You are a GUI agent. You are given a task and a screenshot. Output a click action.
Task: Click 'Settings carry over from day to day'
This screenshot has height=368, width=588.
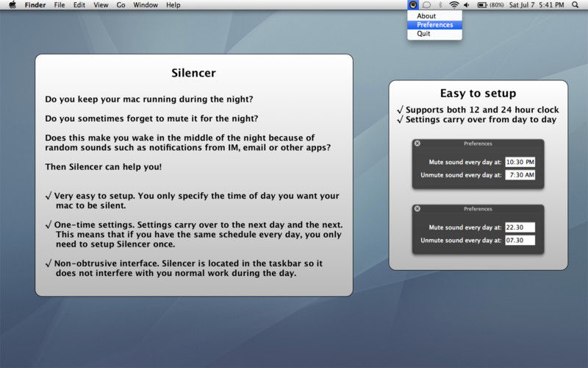[x=481, y=119]
